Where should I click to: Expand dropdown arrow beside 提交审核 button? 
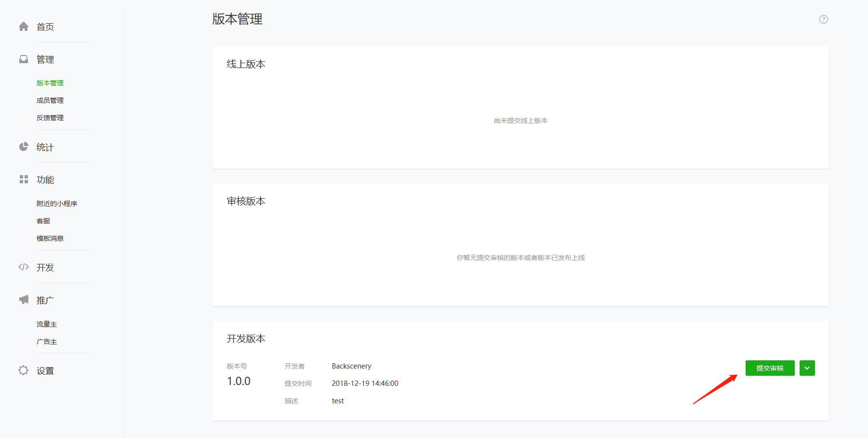pos(807,368)
